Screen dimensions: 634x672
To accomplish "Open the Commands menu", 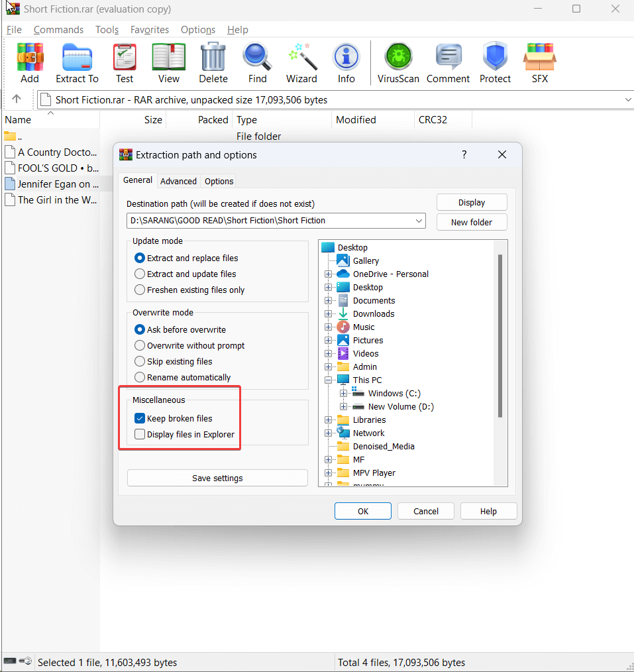I will click(x=58, y=30).
